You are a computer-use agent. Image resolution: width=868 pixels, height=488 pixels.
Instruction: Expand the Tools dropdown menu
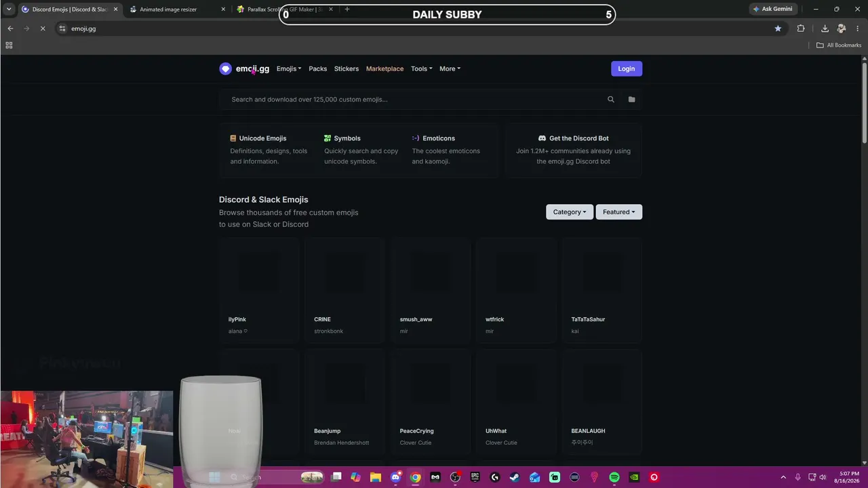pyautogui.click(x=421, y=68)
